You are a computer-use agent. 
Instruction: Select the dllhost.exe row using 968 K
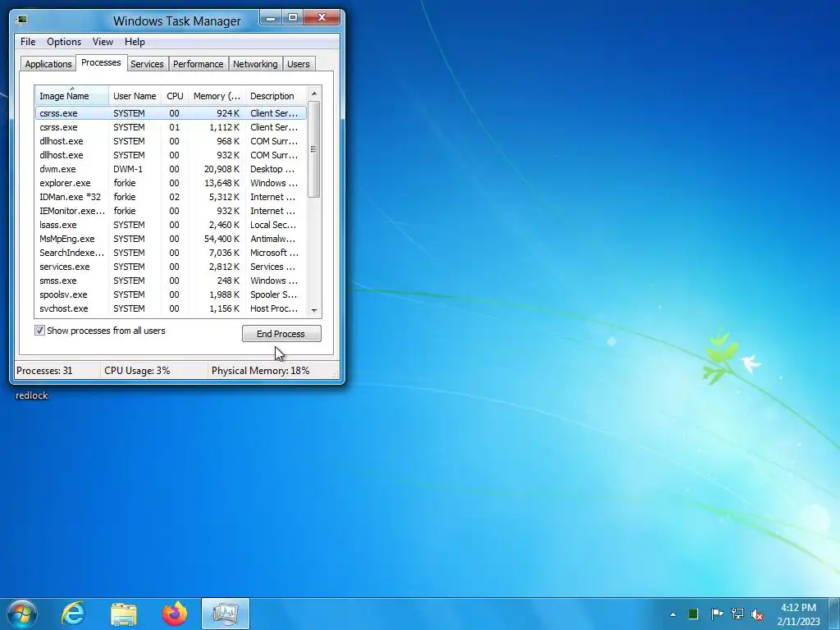coord(171,141)
